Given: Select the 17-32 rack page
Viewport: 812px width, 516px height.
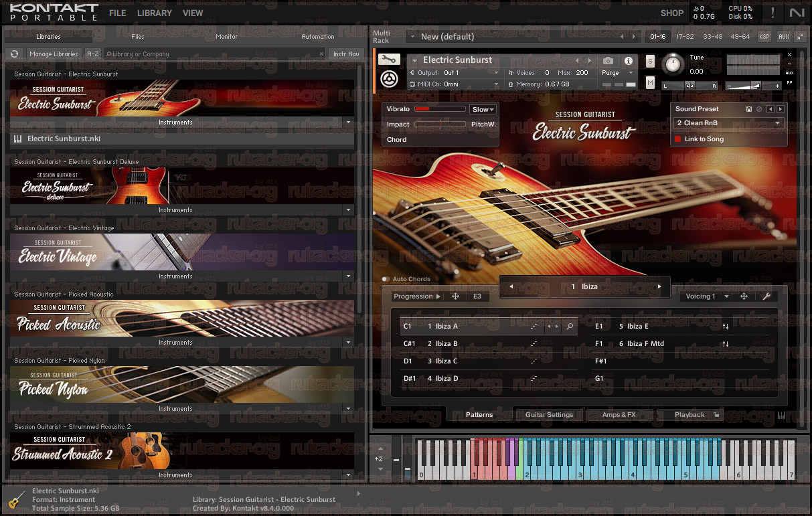Looking at the screenshot, I should [685, 36].
